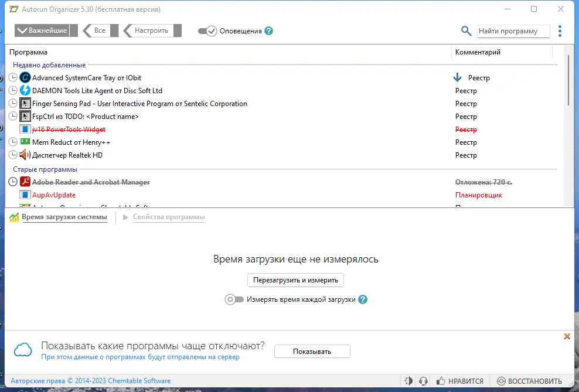579x392 pixels.
Task: Click the Realtek HD speaker icon
Action: (x=25, y=155)
